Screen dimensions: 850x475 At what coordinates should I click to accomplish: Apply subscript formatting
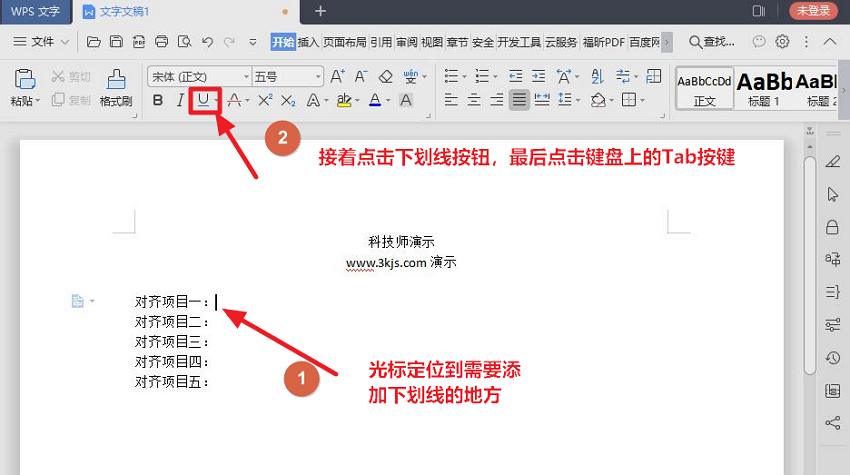(x=288, y=100)
